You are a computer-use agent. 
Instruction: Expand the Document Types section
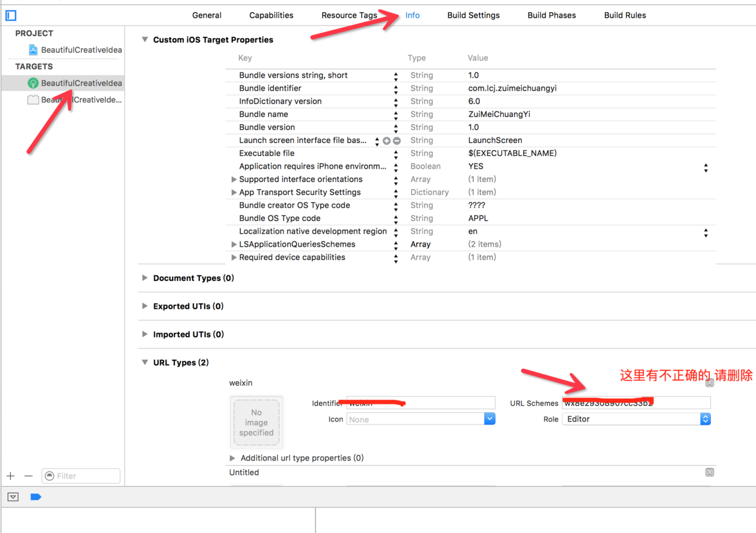(144, 278)
